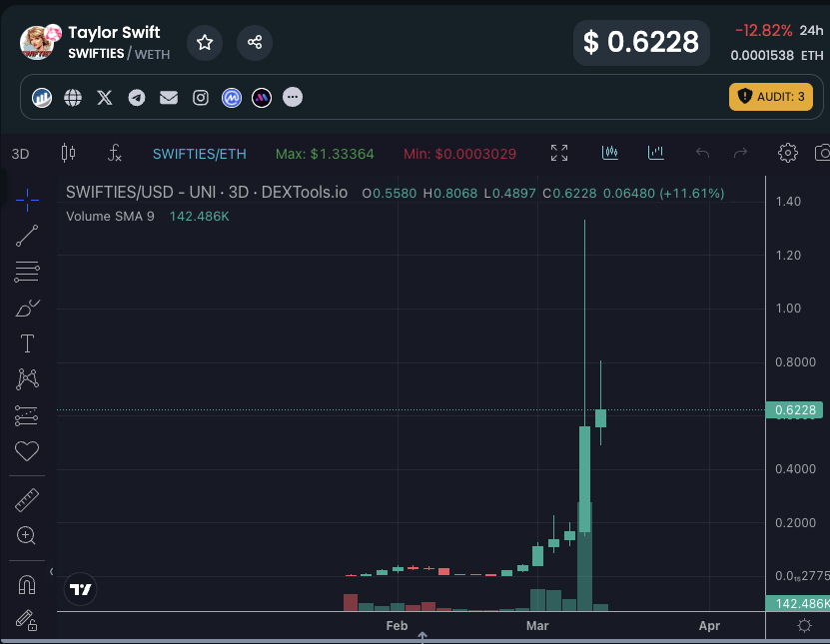Click the Mar label on time axis
This screenshot has height=644, width=830.
coord(537,625)
